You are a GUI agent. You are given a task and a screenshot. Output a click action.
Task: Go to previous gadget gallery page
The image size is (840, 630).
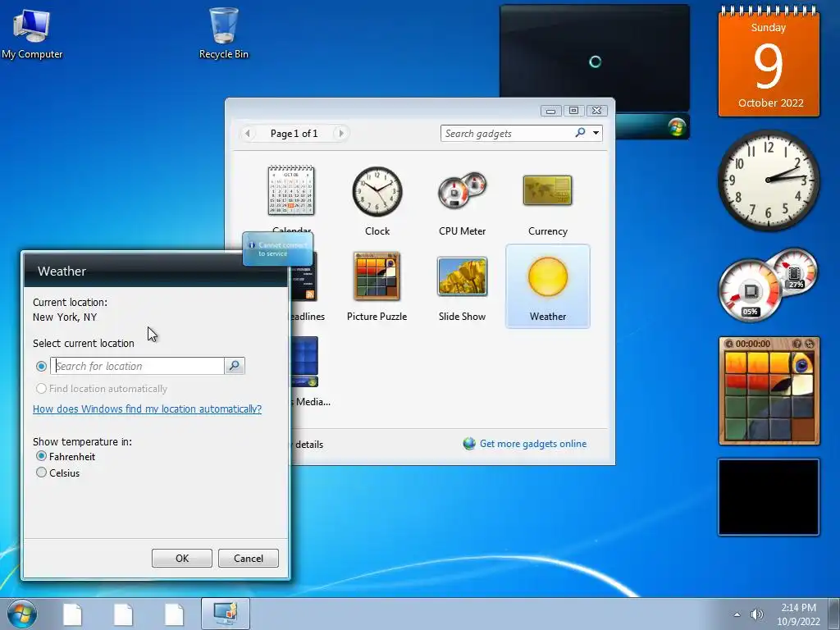[x=248, y=133]
